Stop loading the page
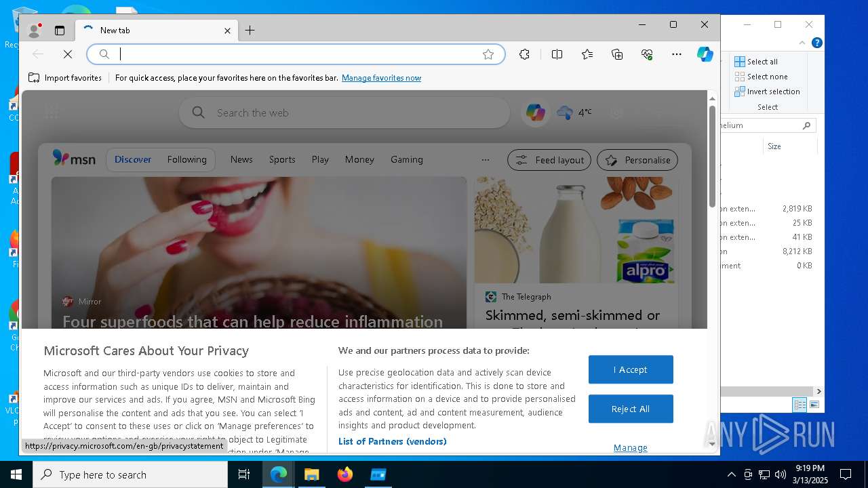868x488 pixels. coord(68,54)
